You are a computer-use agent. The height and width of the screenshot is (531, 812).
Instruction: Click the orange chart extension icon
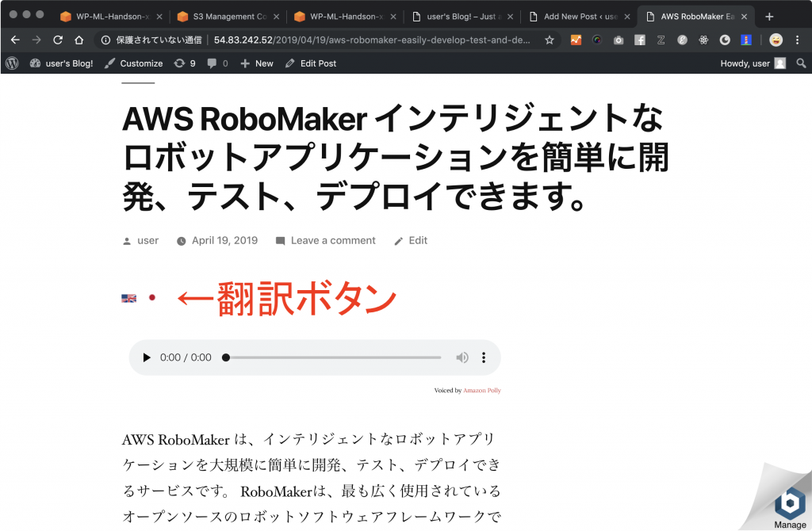point(576,40)
